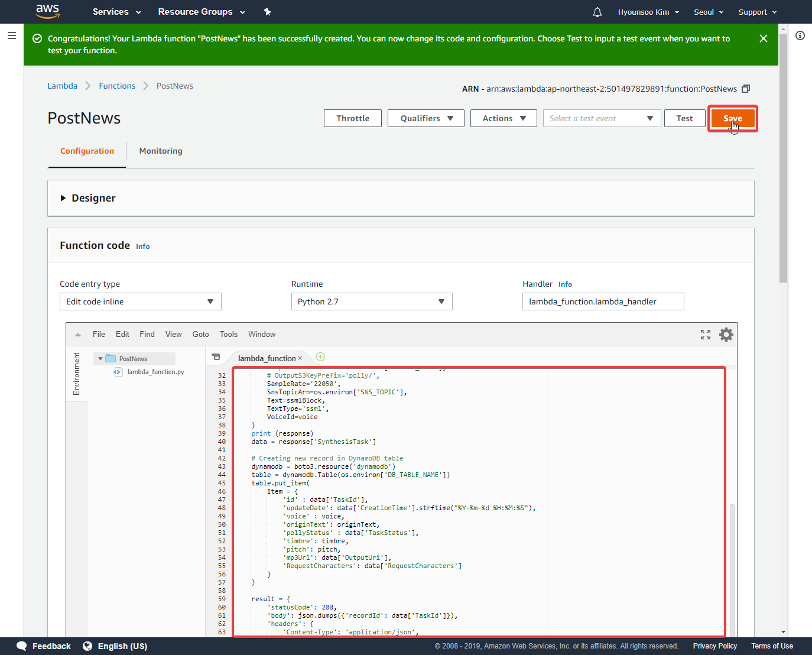Click the line 41 gutter number
This screenshot has height=655, width=812.
(222, 450)
